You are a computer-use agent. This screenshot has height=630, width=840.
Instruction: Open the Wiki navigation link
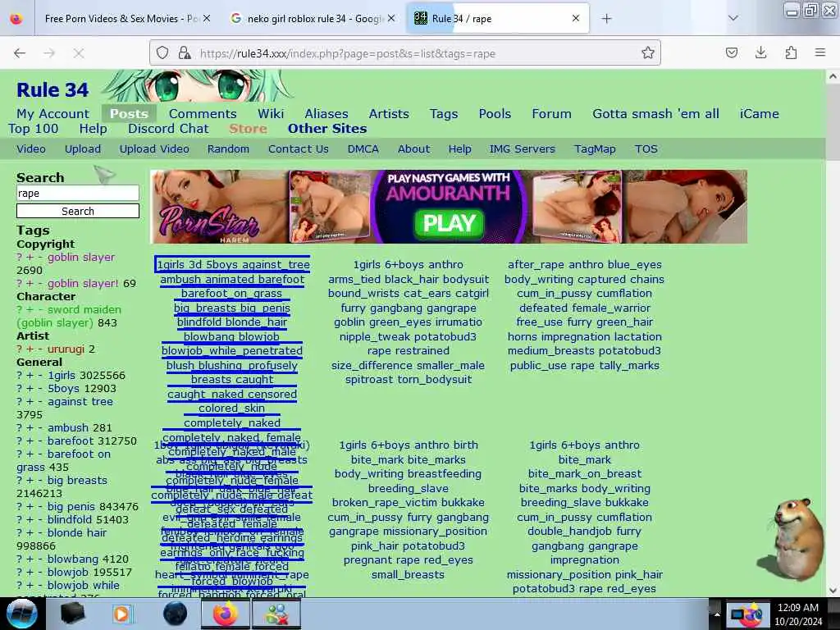pyautogui.click(x=271, y=113)
